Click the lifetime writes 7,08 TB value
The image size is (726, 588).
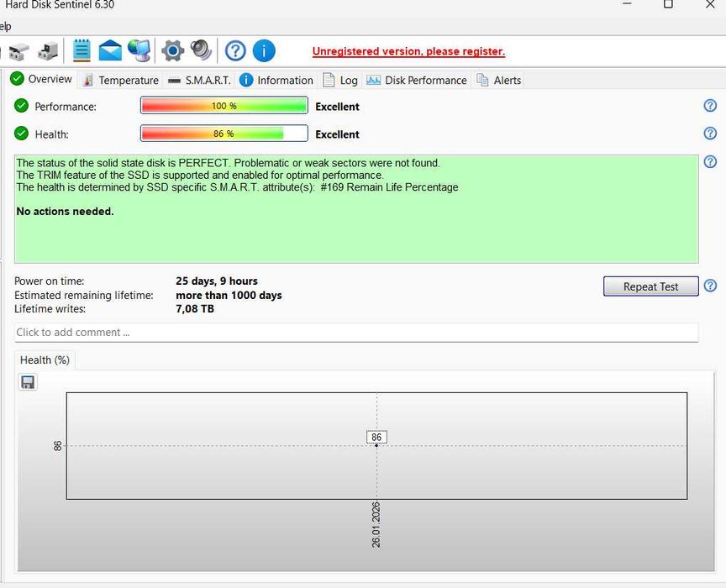click(x=195, y=309)
